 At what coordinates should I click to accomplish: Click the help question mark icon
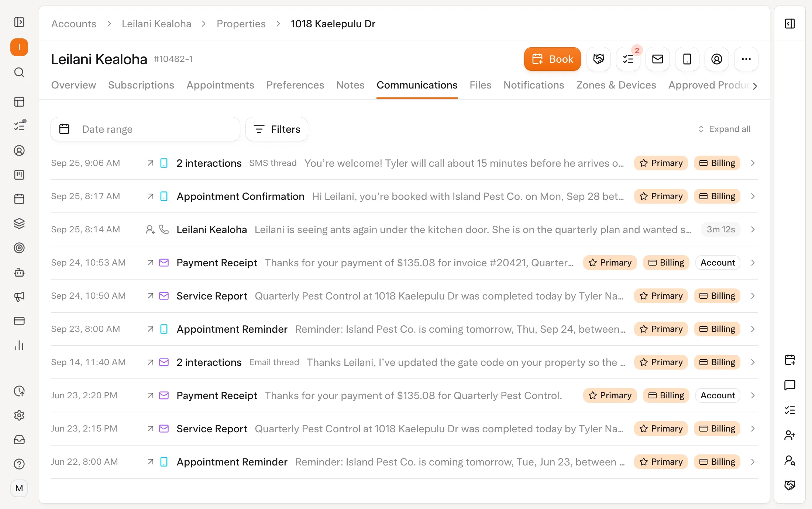coord(19,464)
